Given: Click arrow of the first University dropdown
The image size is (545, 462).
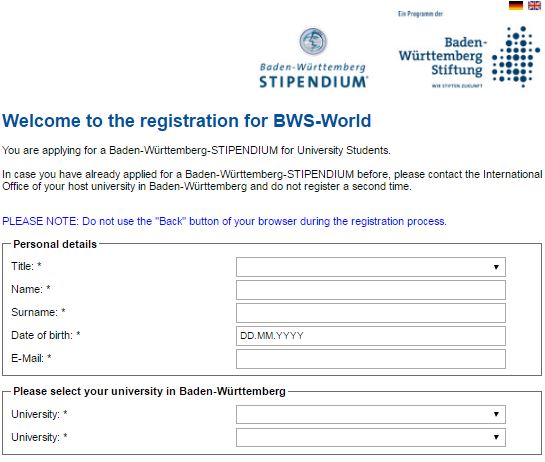Looking at the screenshot, I should coord(496,414).
